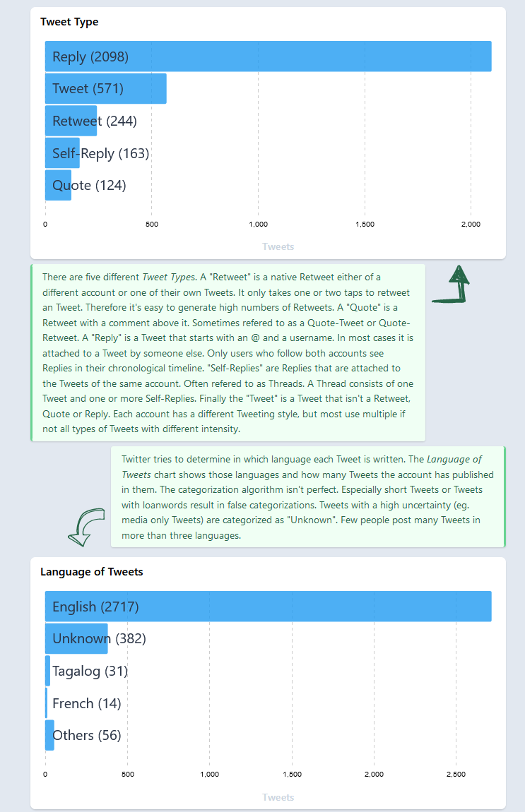Click the paragraph about Twitter language detection
Image resolution: width=525 pixels, height=812 pixels.
[x=307, y=497]
